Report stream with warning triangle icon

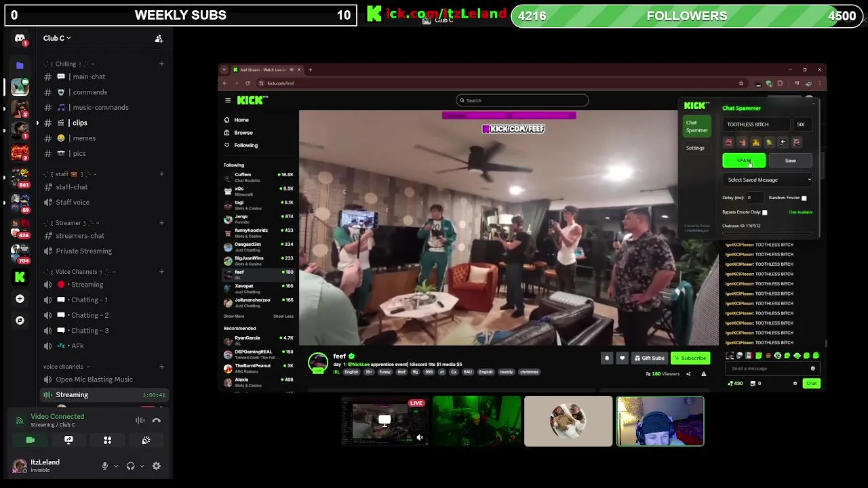(703, 373)
